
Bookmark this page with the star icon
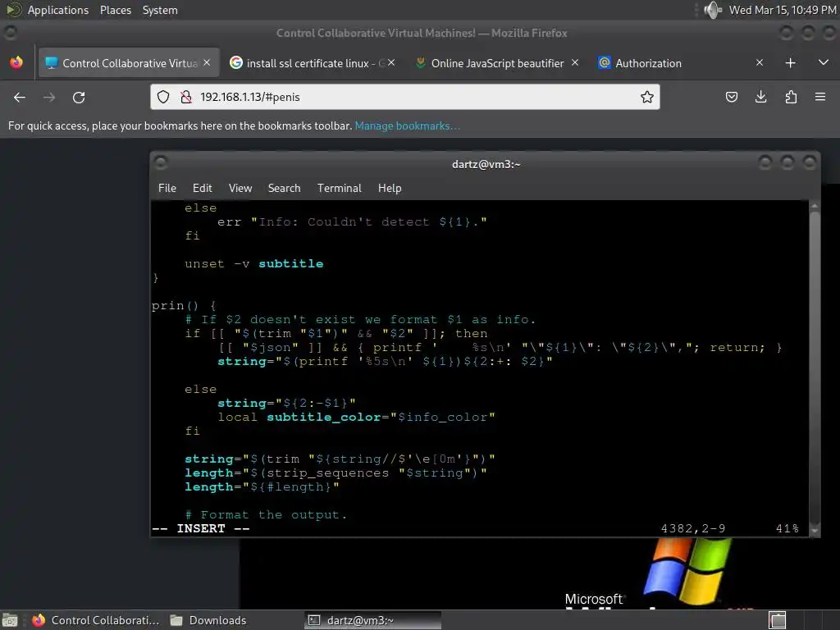(x=646, y=97)
